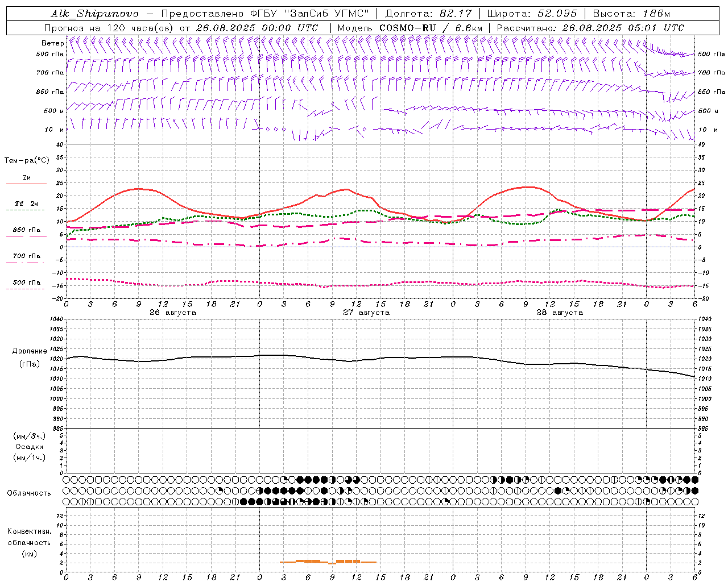Click the 'Высота: 186м' value
The width and height of the screenshot is (728, 582).
tap(632, 14)
